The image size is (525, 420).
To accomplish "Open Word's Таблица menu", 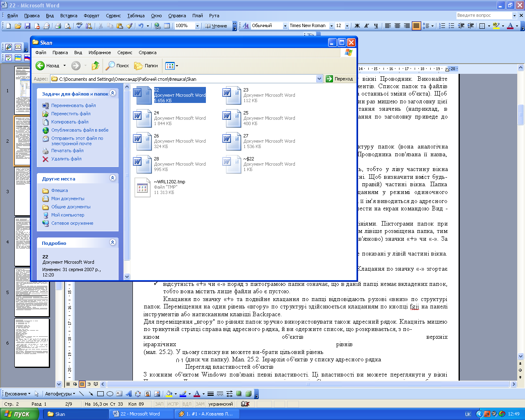I will coord(136,16).
